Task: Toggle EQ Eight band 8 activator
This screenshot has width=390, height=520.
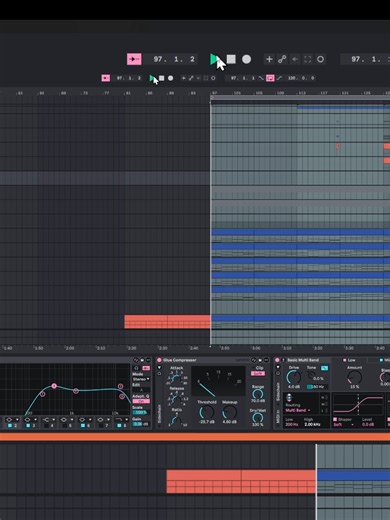Action: pos(119,426)
